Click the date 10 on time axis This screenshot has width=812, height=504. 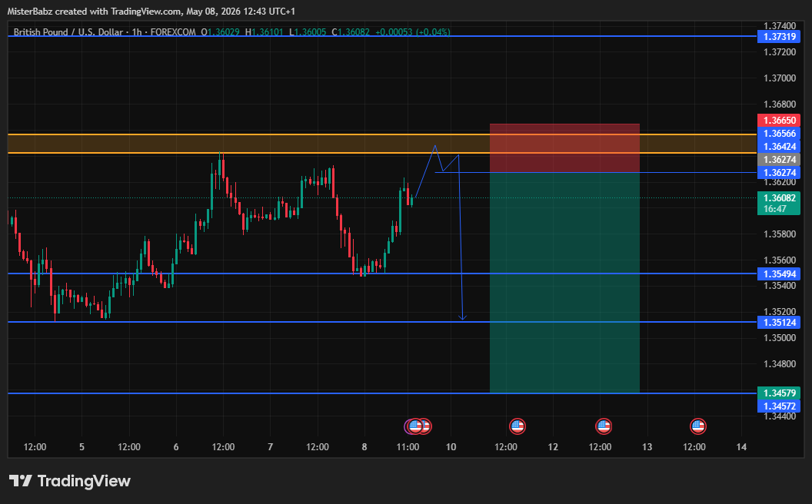(451, 446)
